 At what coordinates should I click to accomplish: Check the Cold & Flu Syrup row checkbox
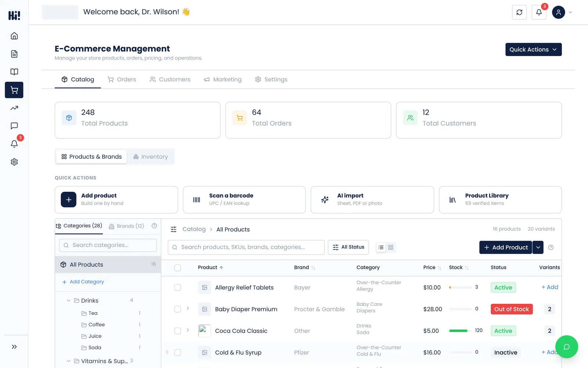coord(178,353)
